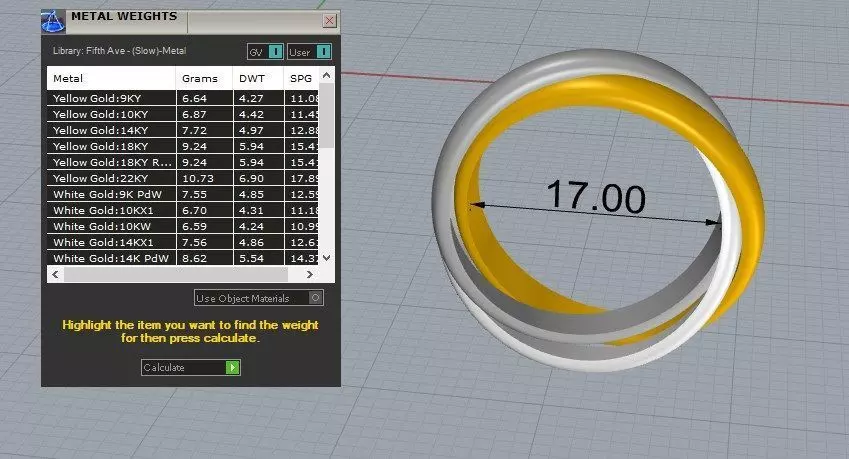Image resolution: width=849 pixels, height=459 pixels.
Task: Click the SPG column header
Action: (x=301, y=78)
